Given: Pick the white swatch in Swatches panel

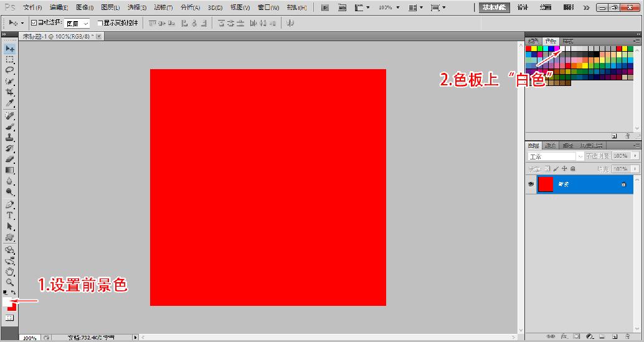Looking at the screenshot, I should point(562,49).
